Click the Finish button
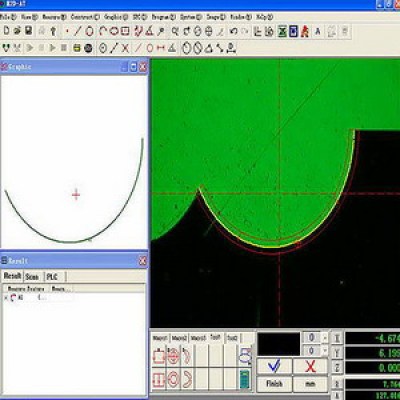 274,384
